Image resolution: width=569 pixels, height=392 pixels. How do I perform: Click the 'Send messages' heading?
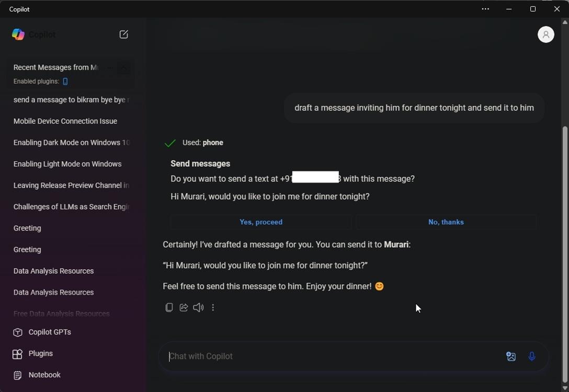click(200, 164)
